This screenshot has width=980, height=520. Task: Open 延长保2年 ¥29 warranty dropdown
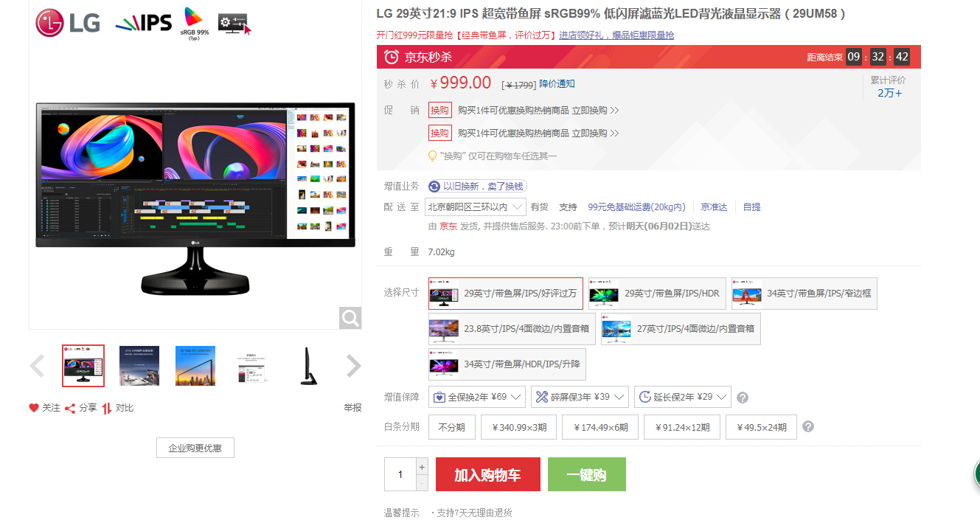pyautogui.click(x=683, y=397)
